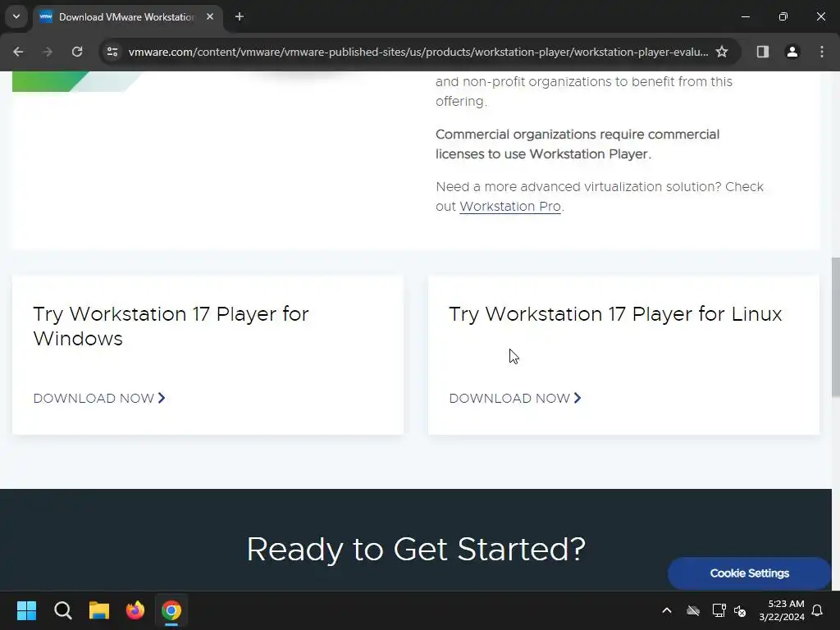Expand the tab search dropdown arrow
Image resolution: width=840 pixels, height=630 pixels.
pyautogui.click(x=16, y=16)
